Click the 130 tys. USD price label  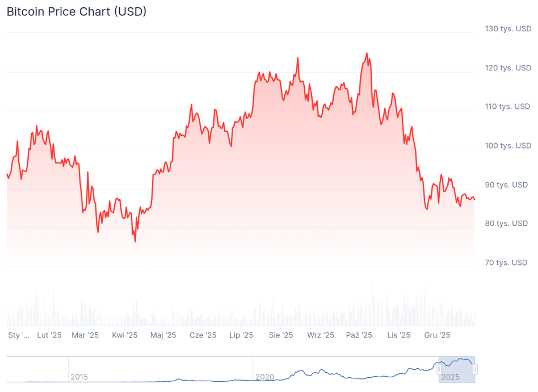(508, 28)
